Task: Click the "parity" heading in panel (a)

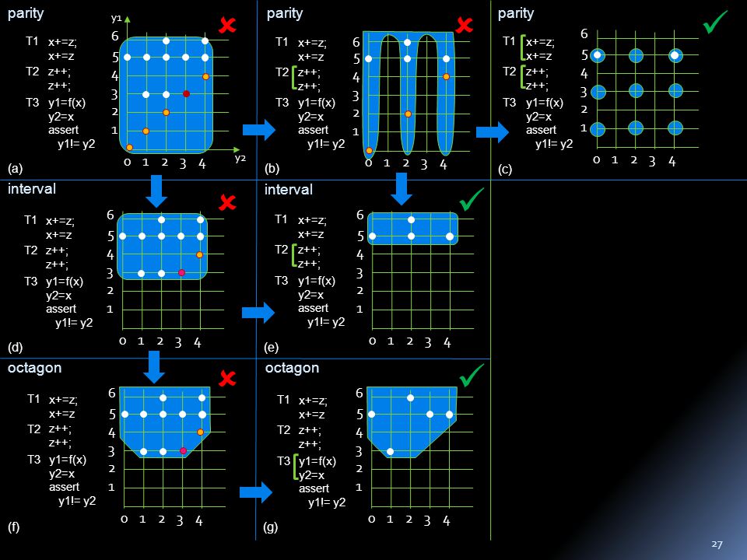Action: 26,14
